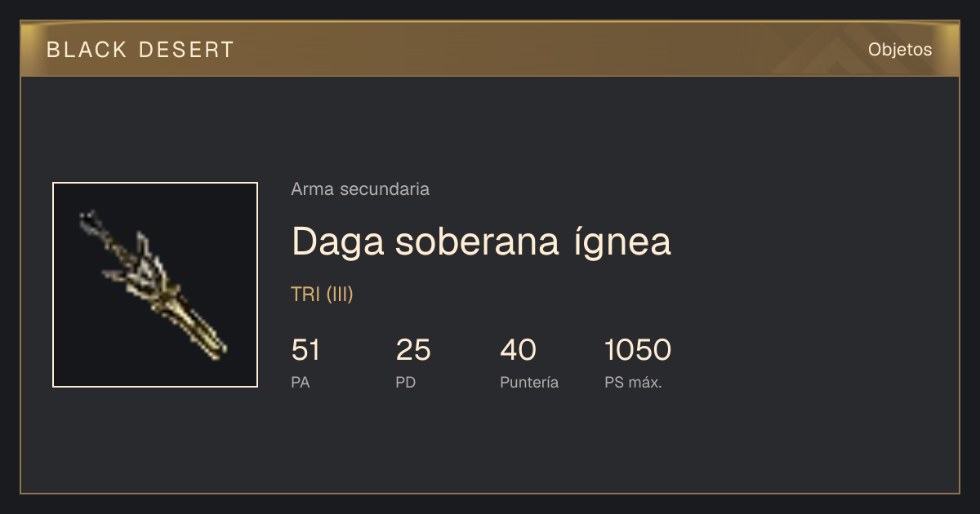
Task: Select the Arma secundaria category text
Action: [360, 189]
